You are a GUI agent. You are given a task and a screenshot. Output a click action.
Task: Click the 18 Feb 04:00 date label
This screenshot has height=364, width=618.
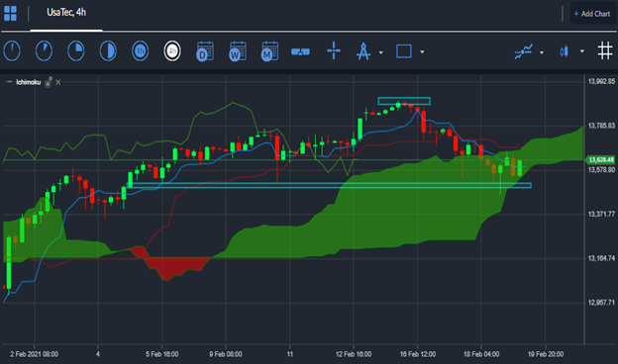pyautogui.click(x=481, y=354)
